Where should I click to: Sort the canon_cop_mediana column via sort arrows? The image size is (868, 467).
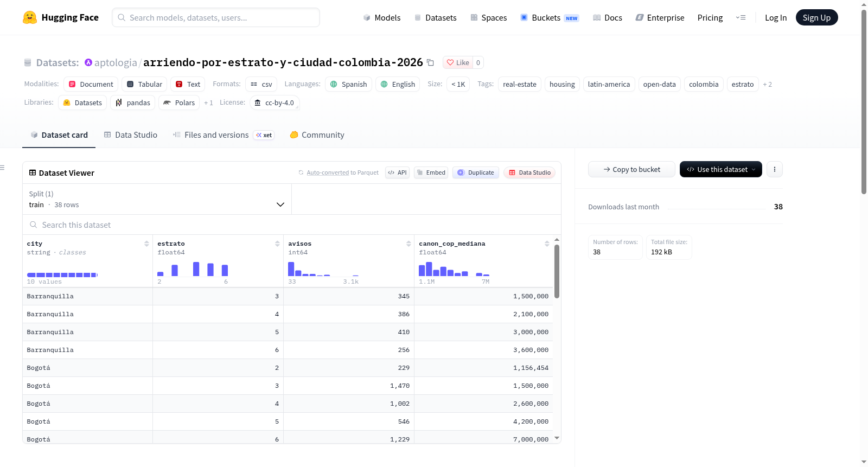click(x=547, y=244)
